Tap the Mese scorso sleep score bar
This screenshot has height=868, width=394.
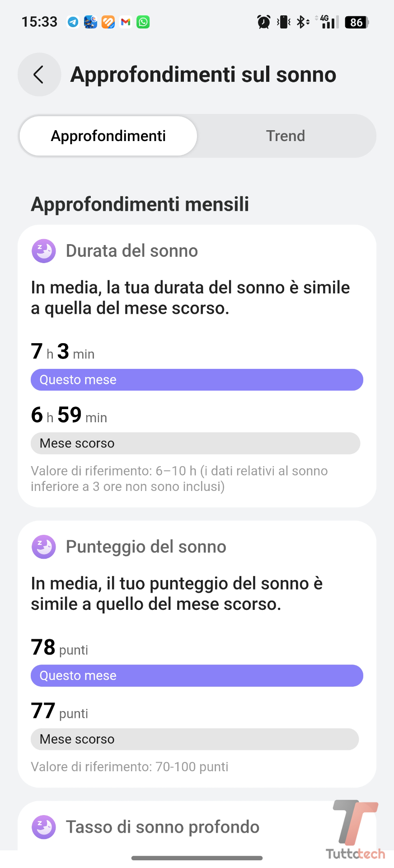[x=195, y=739]
